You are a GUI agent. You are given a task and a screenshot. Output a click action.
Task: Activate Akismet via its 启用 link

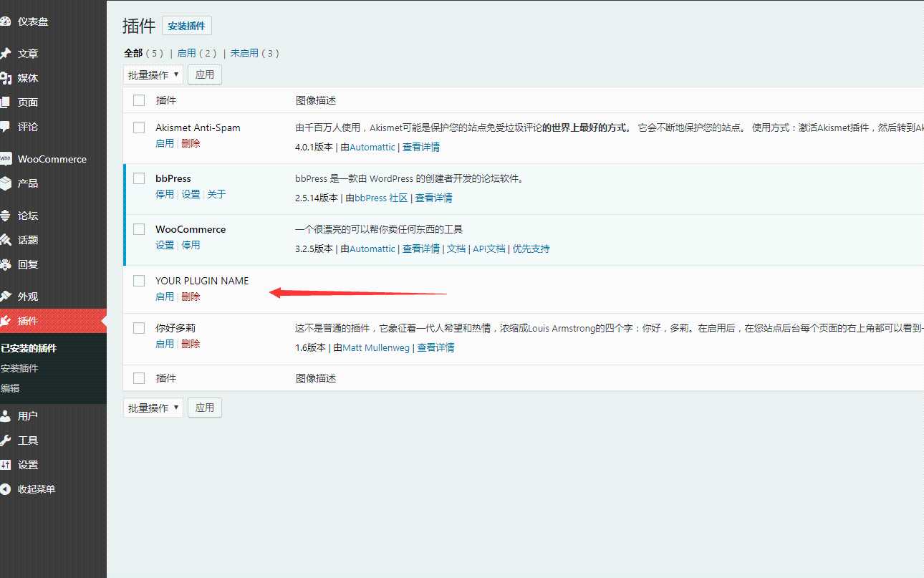pyautogui.click(x=165, y=143)
